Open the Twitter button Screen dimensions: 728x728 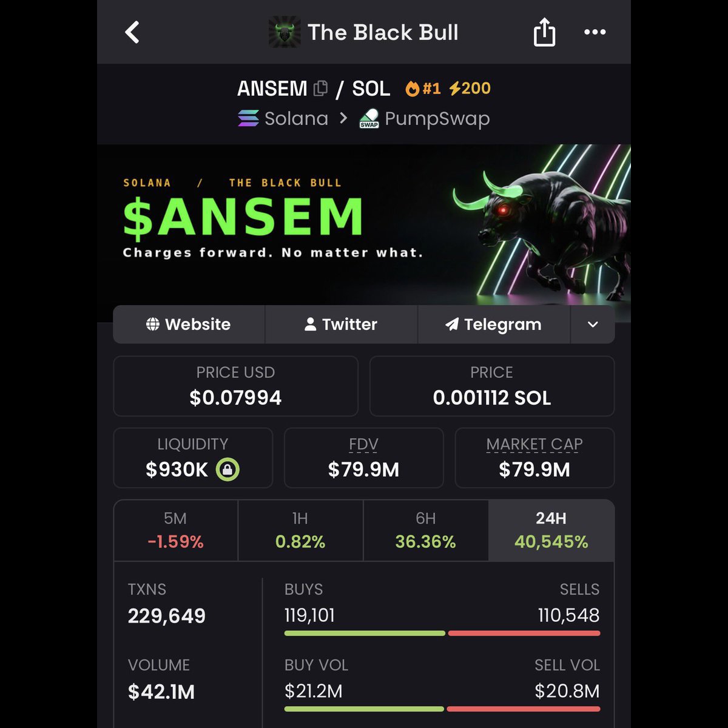click(341, 325)
